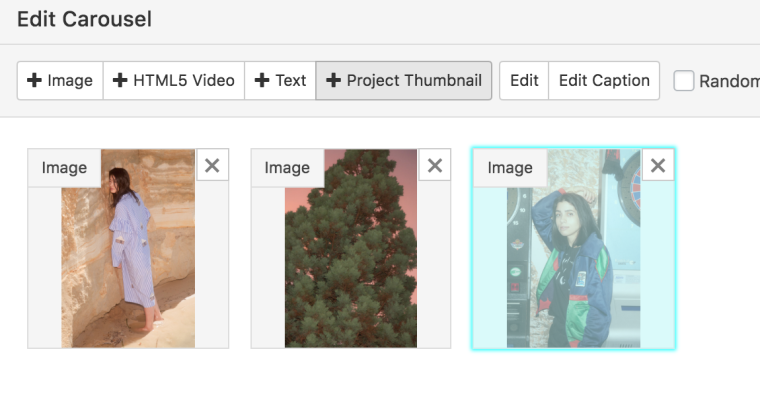Click the Image label on highlighted slide
The image size is (760, 419).
pyautogui.click(x=510, y=168)
